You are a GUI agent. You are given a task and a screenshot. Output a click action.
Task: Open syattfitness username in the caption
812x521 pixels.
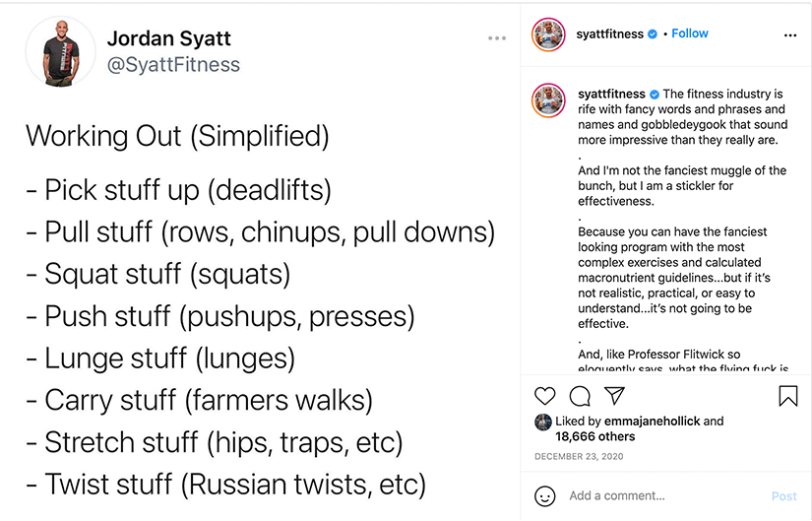(611, 95)
